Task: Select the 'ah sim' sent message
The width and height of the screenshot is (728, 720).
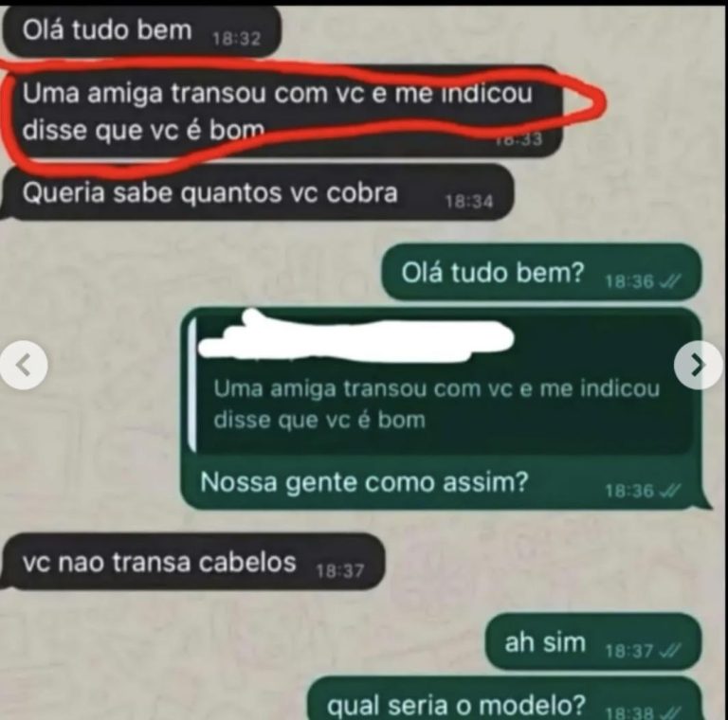Action: point(592,641)
